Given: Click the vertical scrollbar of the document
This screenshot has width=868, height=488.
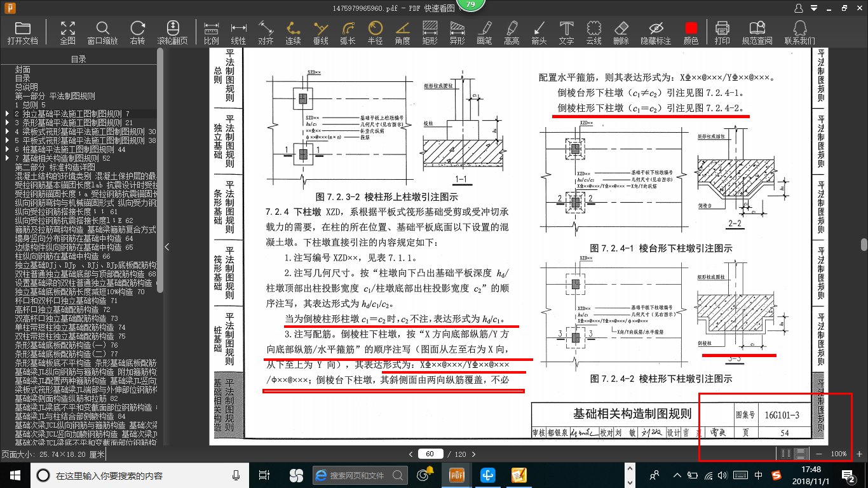Looking at the screenshot, I should 864,245.
